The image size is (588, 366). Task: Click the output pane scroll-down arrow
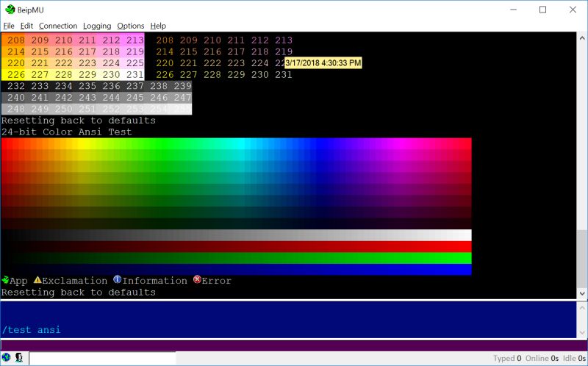click(582, 294)
